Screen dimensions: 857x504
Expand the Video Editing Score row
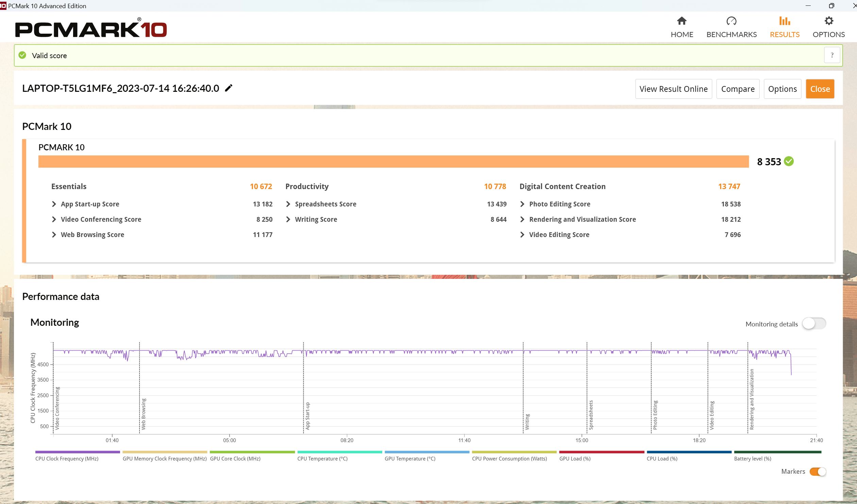tap(522, 235)
